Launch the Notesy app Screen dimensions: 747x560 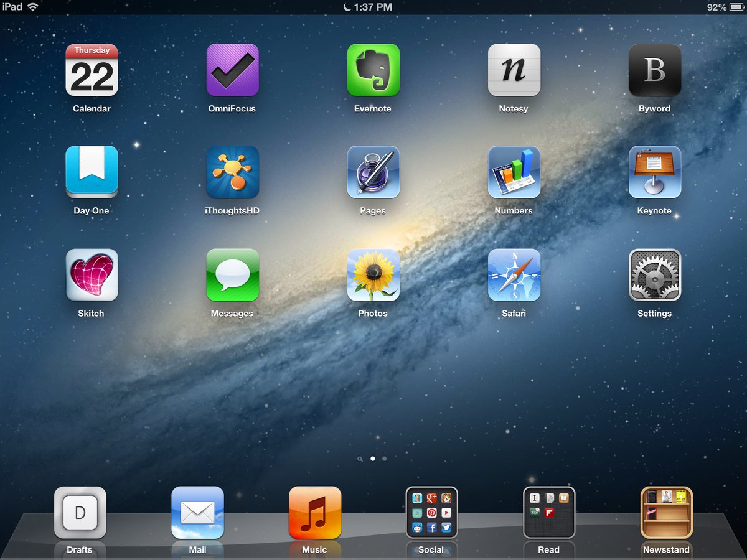[x=514, y=70]
